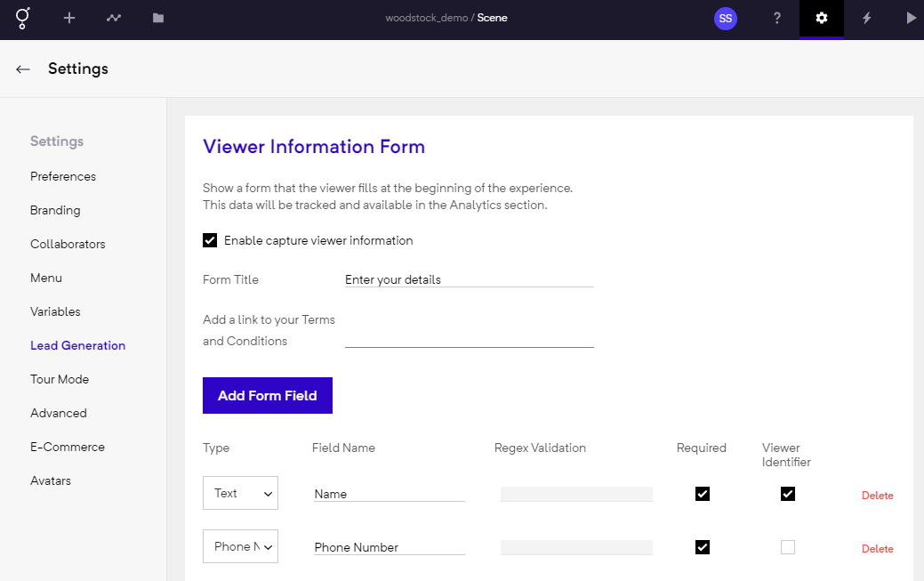
Task: Enable Viewer Identifier for Phone Number field
Action: coord(788,547)
